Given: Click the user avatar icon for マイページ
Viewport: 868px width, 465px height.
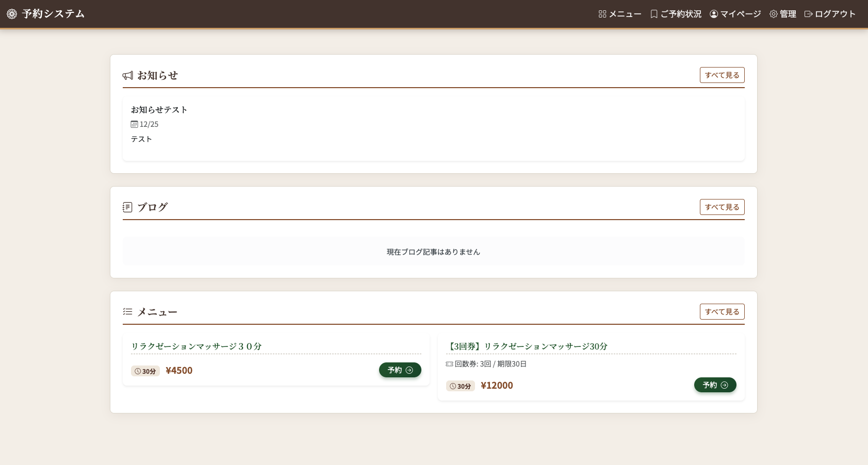Looking at the screenshot, I should 714,14.
